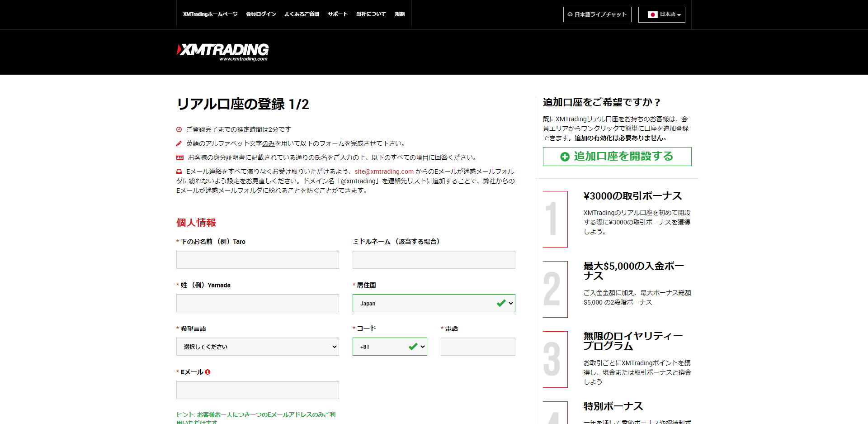Image resolution: width=868 pixels, height=424 pixels.
Task: Click 無限のロイヤリティープログラム heading
Action: [x=633, y=341]
